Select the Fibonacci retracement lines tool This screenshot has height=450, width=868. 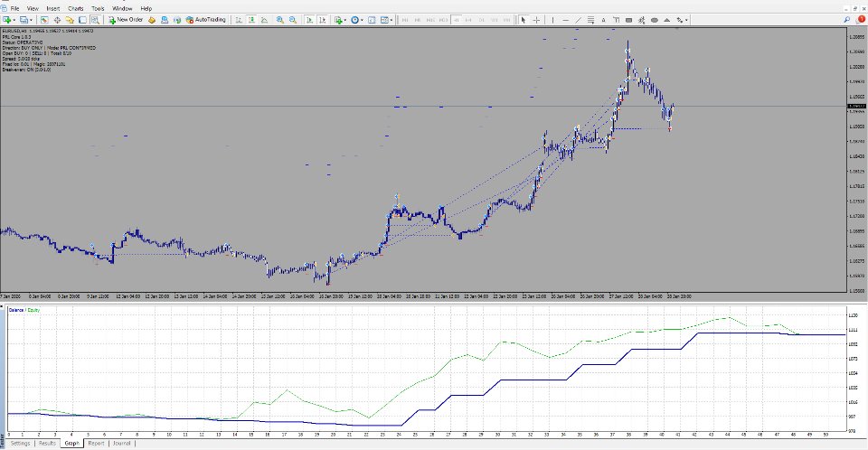point(590,20)
